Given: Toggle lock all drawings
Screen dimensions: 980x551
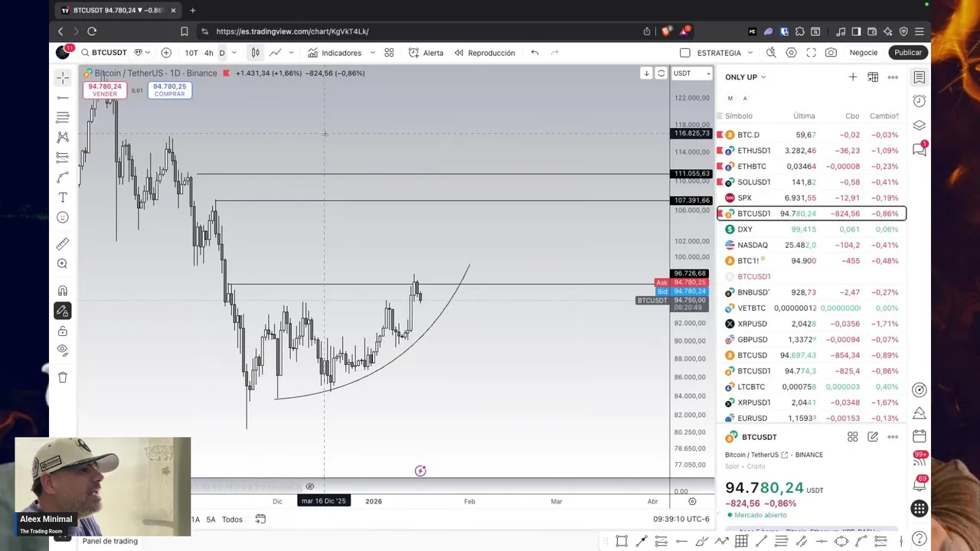Looking at the screenshot, I should point(63,331).
